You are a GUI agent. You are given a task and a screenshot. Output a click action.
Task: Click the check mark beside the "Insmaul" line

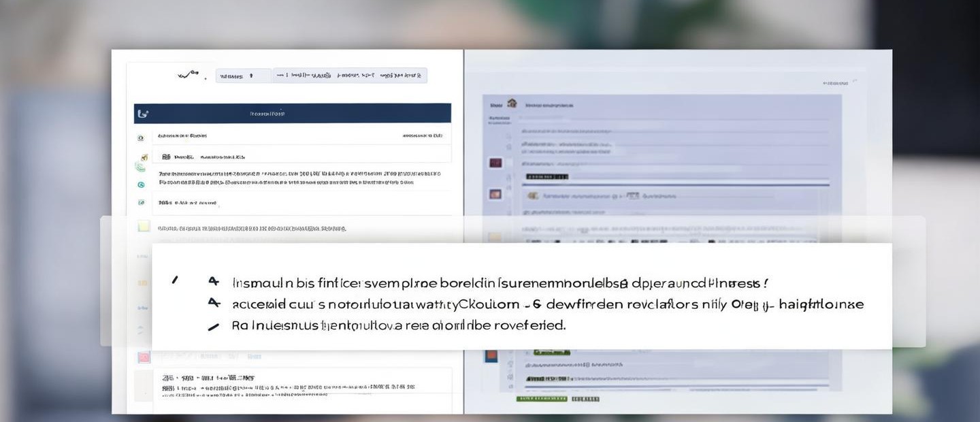pos(214,280)
